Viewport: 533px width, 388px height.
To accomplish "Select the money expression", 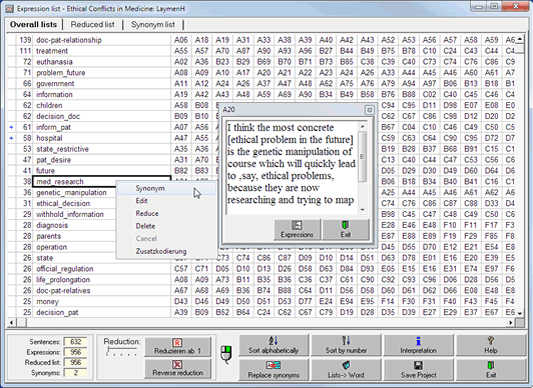I will point(102,301).
